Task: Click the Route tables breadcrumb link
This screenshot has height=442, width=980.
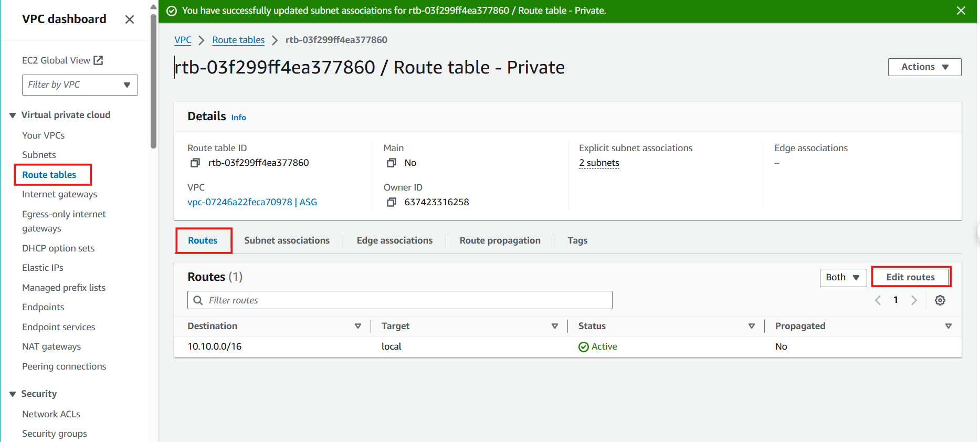Action: [238, 40]
